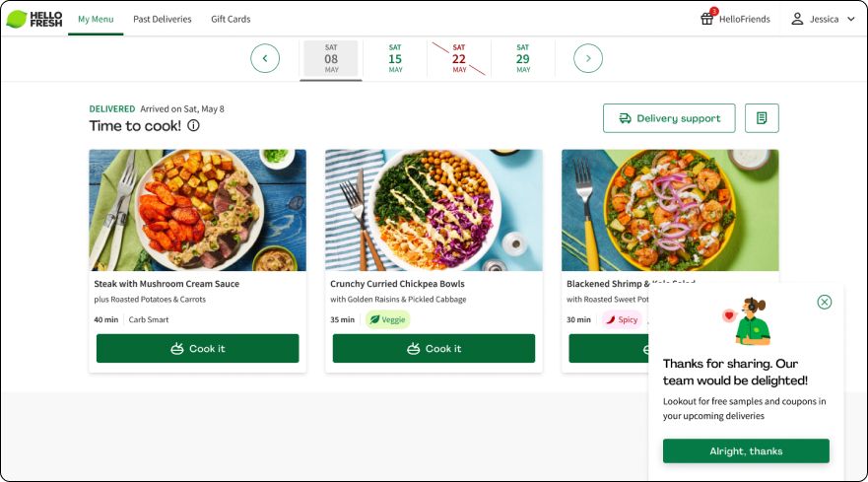Go to previous weeks with left arrow

coord(265,58)
